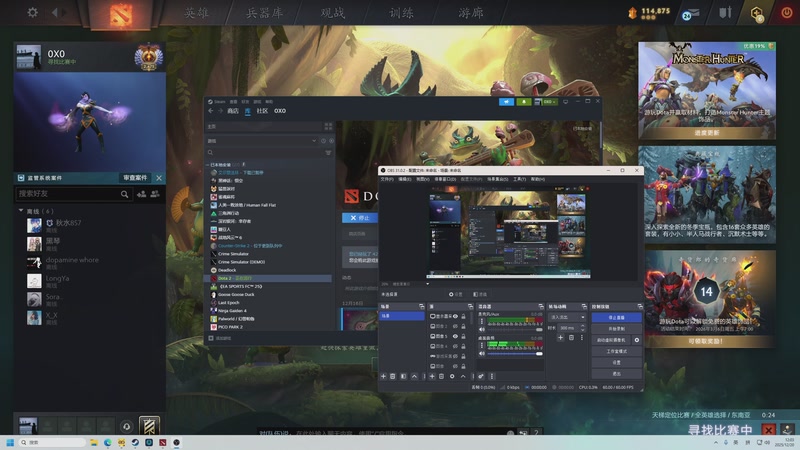Add a scene with OBS Scenes plus icon
Image resolution: width=800 pixels, height=450 pixels.
(384, 376)
